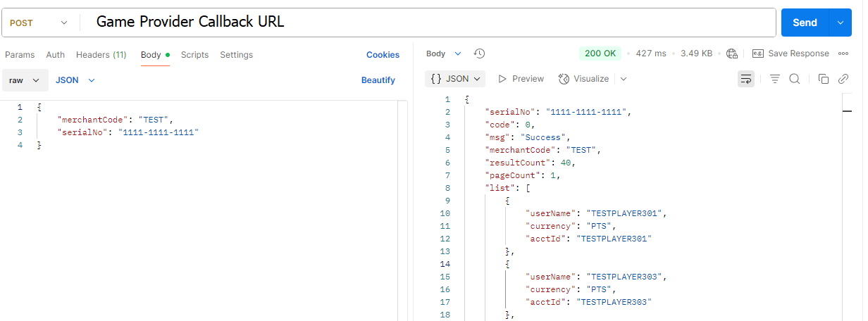
Task: Click the request URL input field
Action: click(x=423, y=23)
